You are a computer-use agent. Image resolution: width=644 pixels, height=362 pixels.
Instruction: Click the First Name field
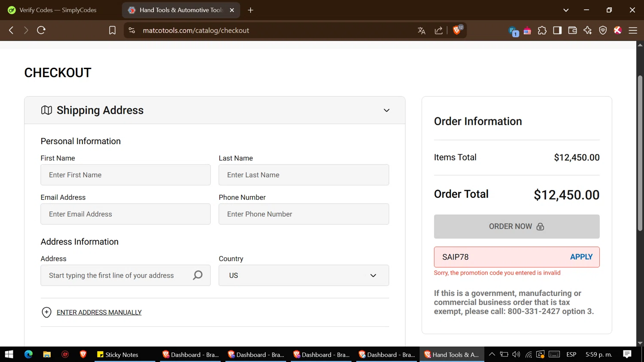pyautogui.click(x=125, y=175)
